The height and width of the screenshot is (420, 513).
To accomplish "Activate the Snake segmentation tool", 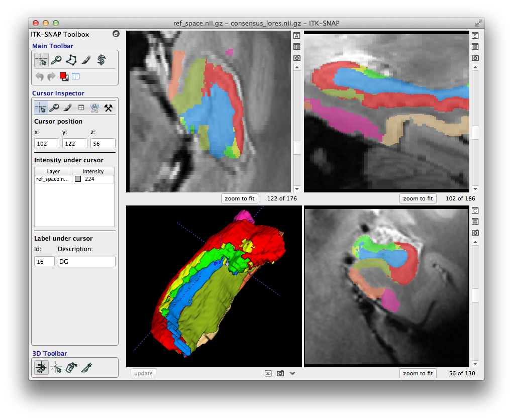I will pyautogui.click(x=101, y=60).
